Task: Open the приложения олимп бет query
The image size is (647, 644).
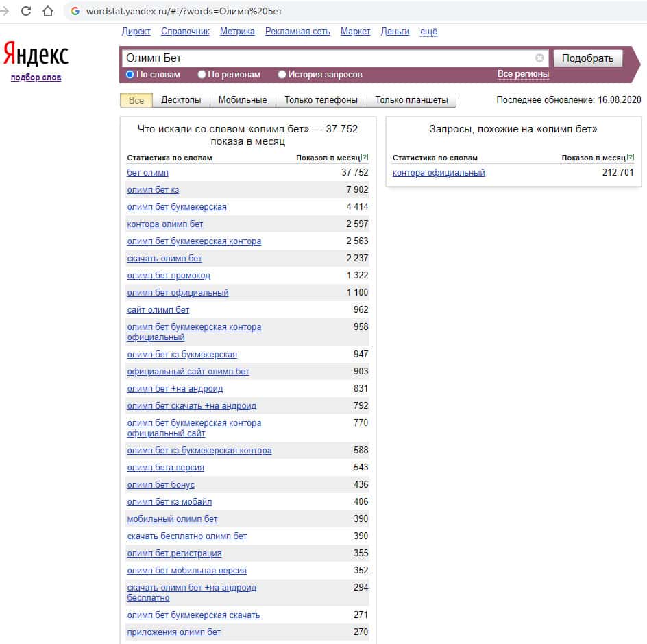Action: (x=173, y=632)
